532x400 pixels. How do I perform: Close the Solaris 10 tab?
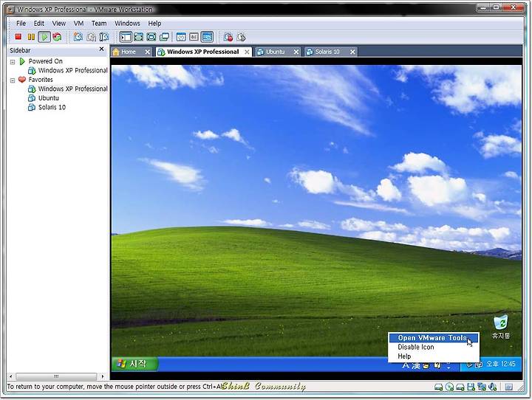352,52
